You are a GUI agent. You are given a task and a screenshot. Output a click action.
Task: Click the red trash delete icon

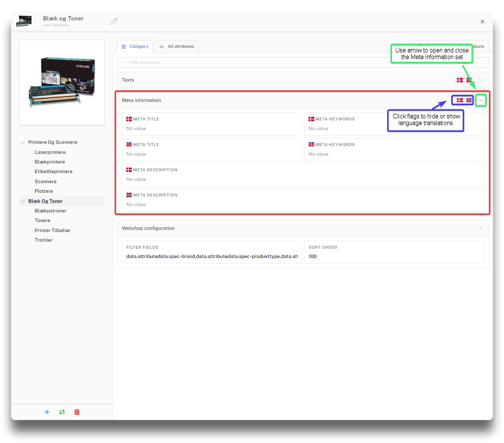[x=77, y=412]
